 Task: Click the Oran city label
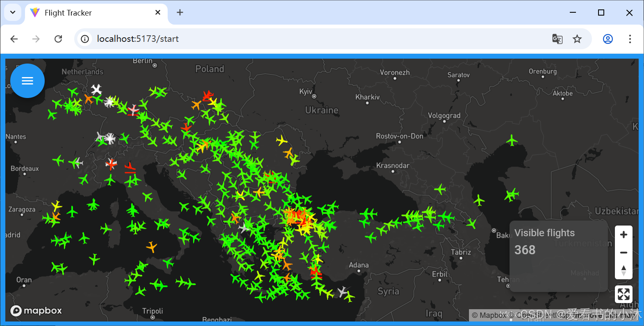[24, 280]
